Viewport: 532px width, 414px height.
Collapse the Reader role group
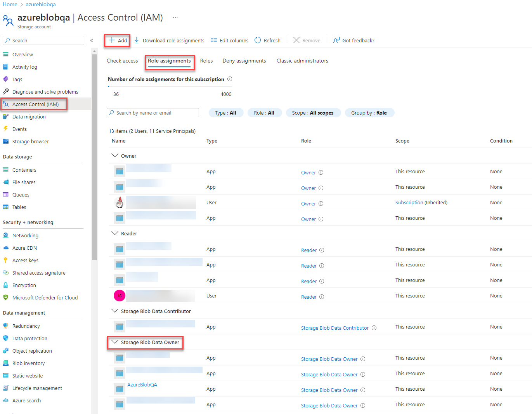115,233
